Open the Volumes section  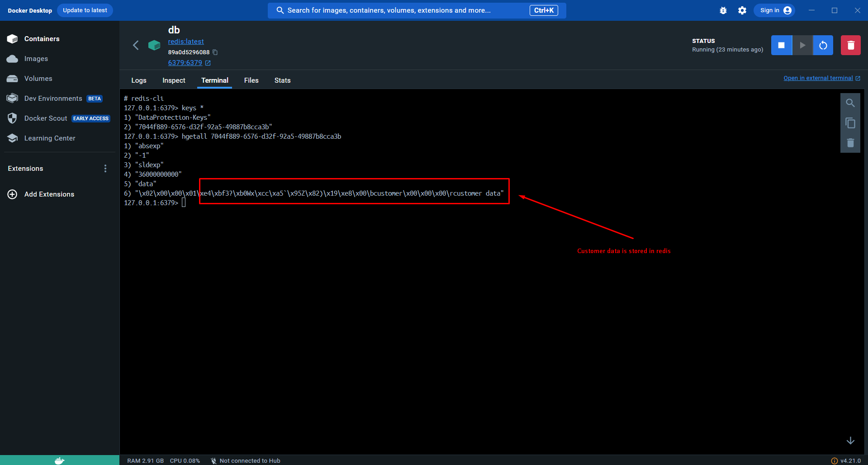38,78
